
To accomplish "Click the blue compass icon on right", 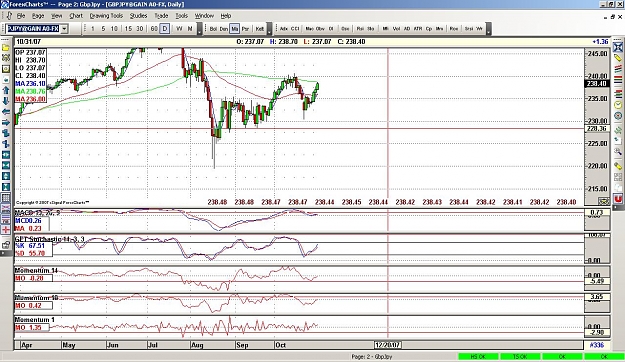I will [618, 116].
